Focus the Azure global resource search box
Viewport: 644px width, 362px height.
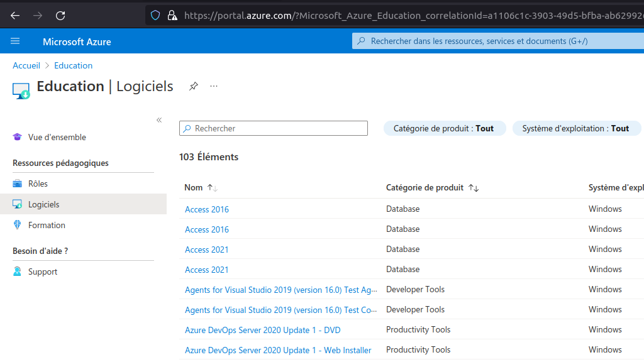[x=498, y=41]
